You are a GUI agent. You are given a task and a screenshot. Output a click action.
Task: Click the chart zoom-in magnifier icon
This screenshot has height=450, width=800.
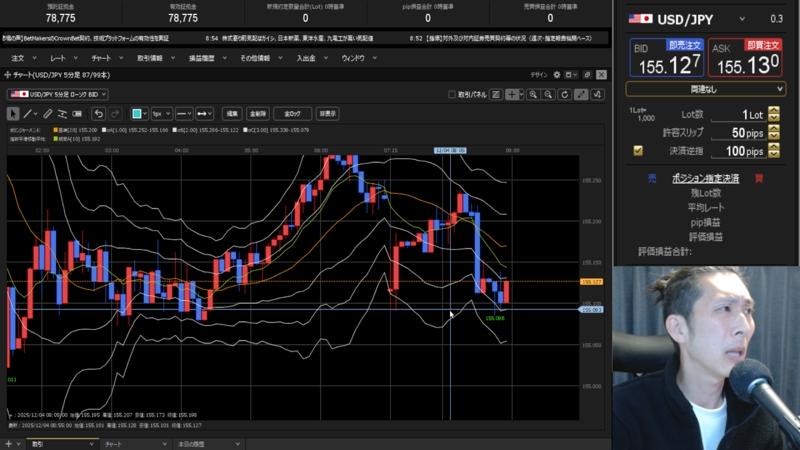[534, 94]
